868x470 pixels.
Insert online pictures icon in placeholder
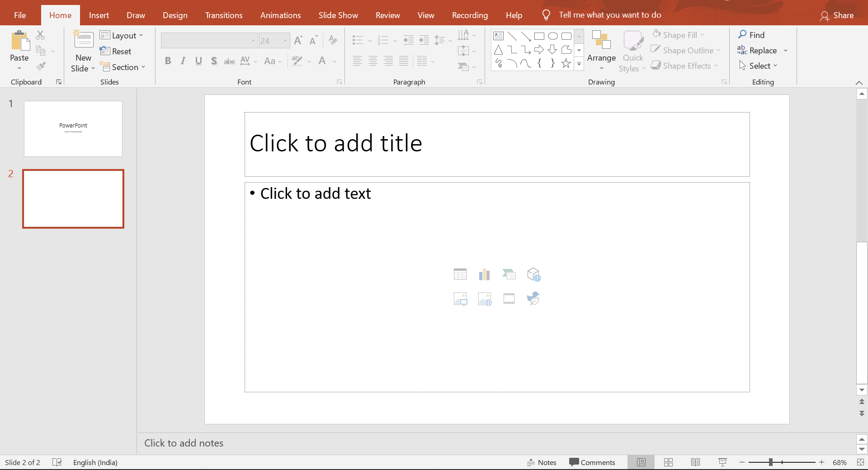pos(485,299)
